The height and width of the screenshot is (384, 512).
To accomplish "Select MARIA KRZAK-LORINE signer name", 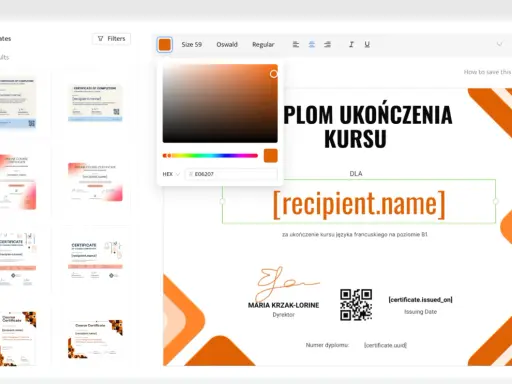I will [283, 305].
